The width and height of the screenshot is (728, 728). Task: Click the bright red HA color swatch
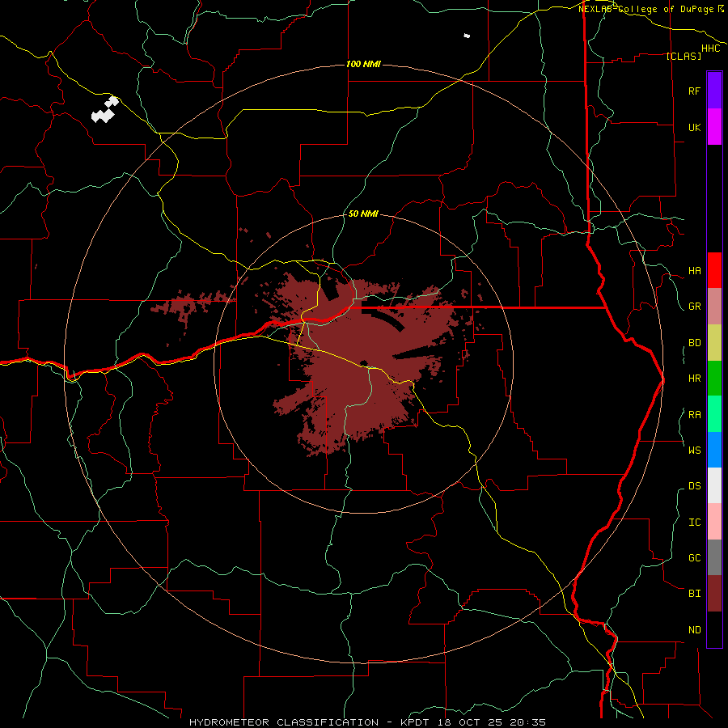714,270
